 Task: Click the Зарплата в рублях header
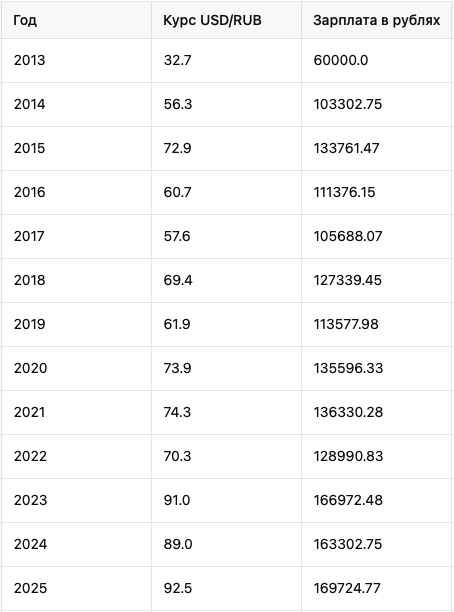coord(376,20)
